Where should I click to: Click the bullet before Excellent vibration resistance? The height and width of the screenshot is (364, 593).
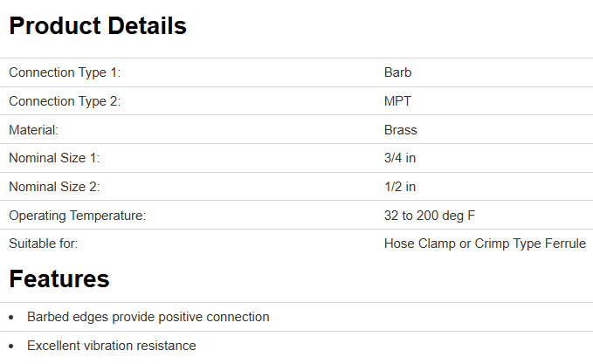11,347
